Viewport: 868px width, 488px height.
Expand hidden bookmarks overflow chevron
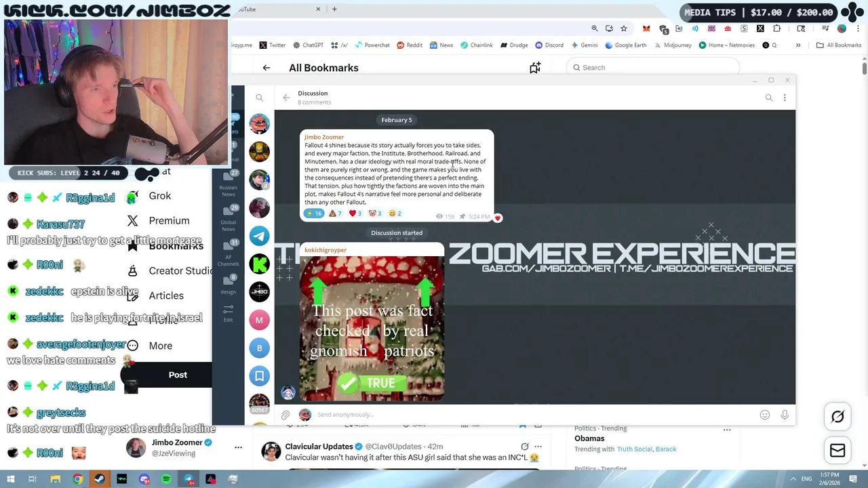[x=798, y=45]
